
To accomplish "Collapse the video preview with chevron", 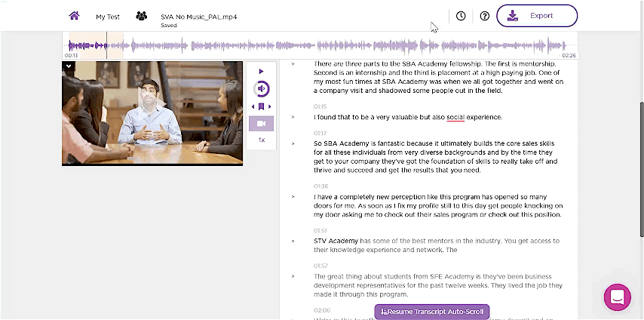I will [x=68, y=66].
